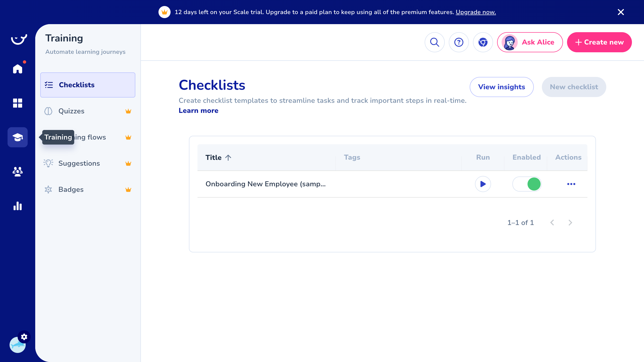Open the team members people icon
The height and width of the screenshot is (362, 644).
click(18, 172)
